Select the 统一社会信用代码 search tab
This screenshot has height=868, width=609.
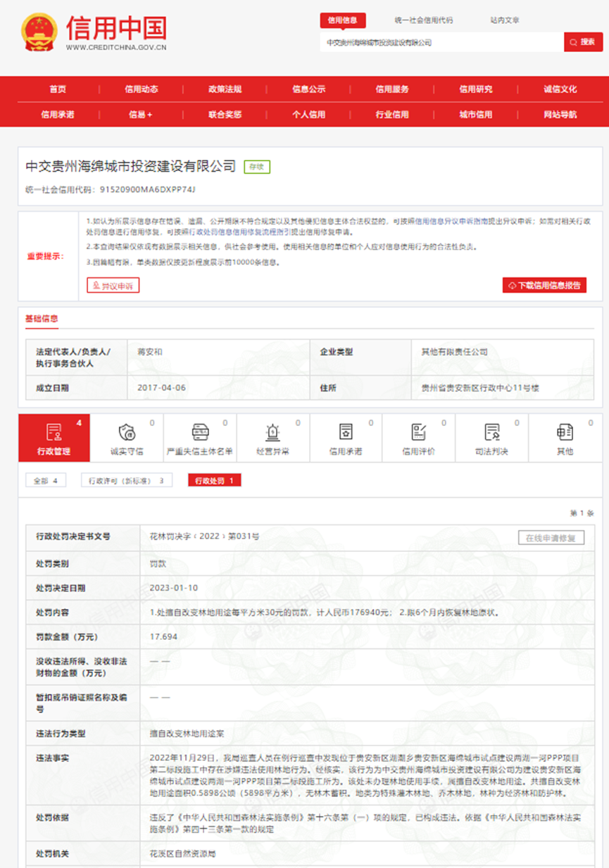[424, 20]
